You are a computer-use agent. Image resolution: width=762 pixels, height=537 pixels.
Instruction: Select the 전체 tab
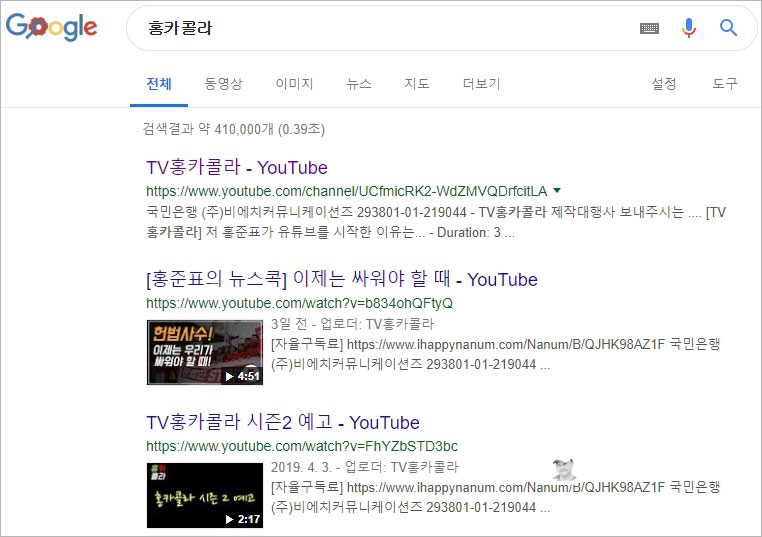tap(159, 84)
